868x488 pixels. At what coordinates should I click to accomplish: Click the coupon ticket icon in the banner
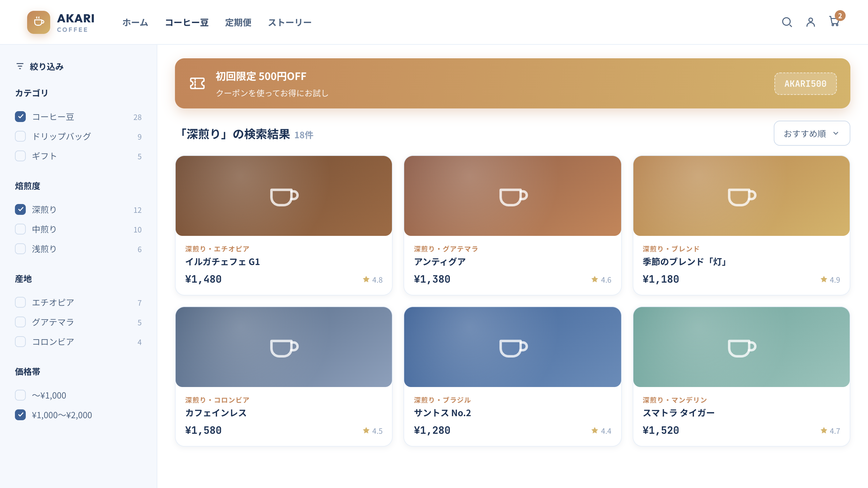coord(197,83)
